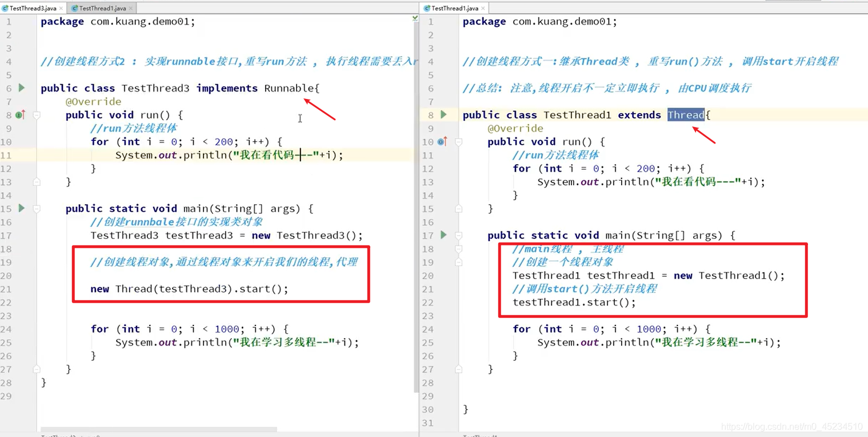Collapse main method fold in TestThread3 editor

pos(37,209)
